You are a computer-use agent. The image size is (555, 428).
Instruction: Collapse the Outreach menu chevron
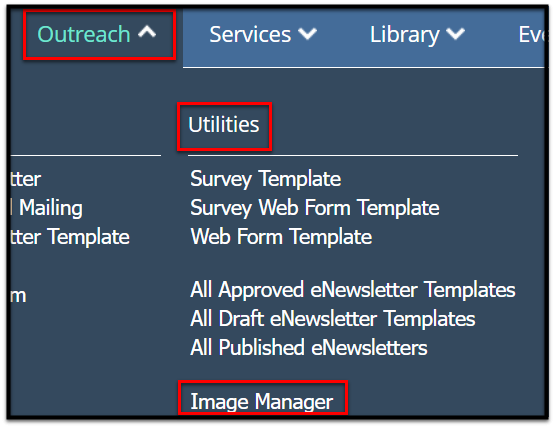coord(147,33)
